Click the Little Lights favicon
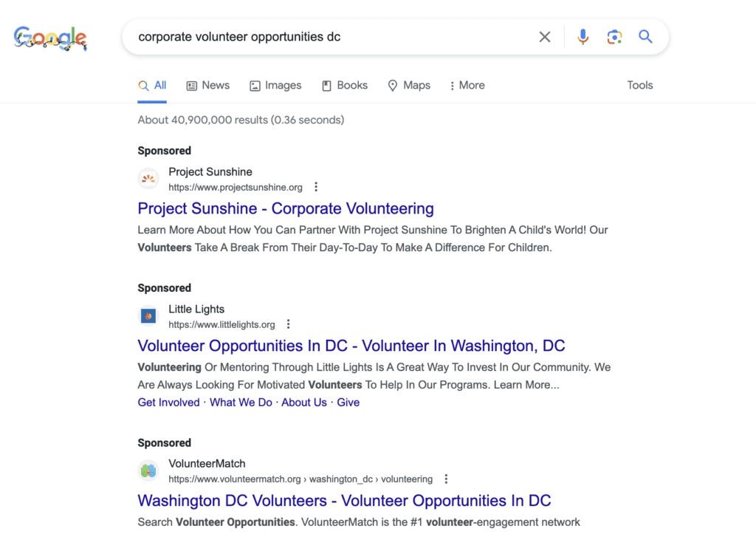The width and height of the screenshot is (756, 543). (148, 316)
